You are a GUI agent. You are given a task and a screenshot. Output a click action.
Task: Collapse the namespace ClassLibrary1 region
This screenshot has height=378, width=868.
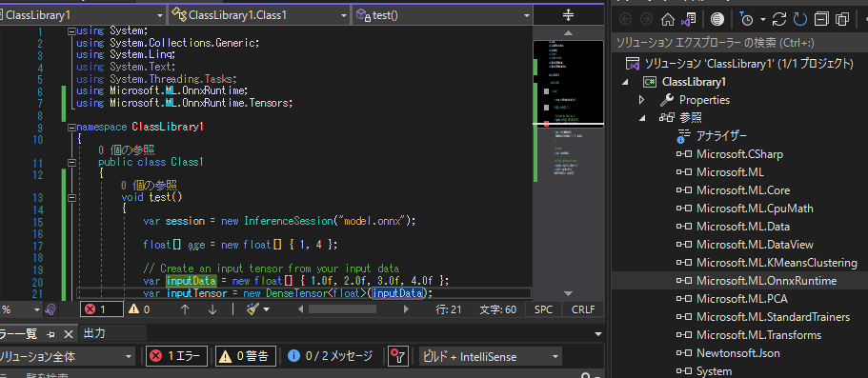click(71, 128)
